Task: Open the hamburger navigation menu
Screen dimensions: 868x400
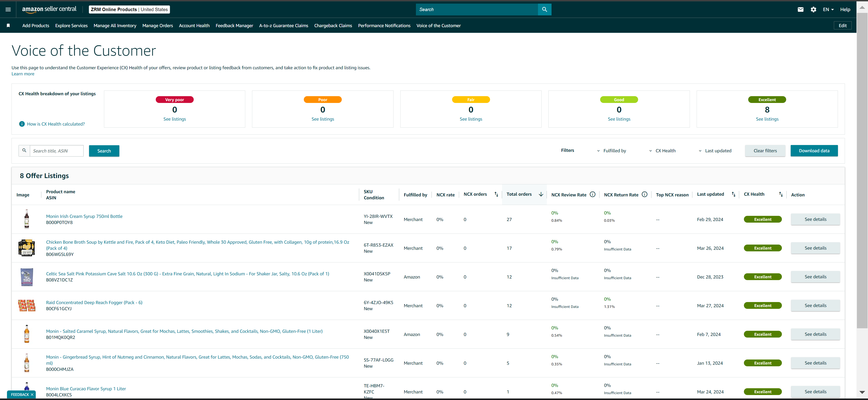Action: click(8, 10)
